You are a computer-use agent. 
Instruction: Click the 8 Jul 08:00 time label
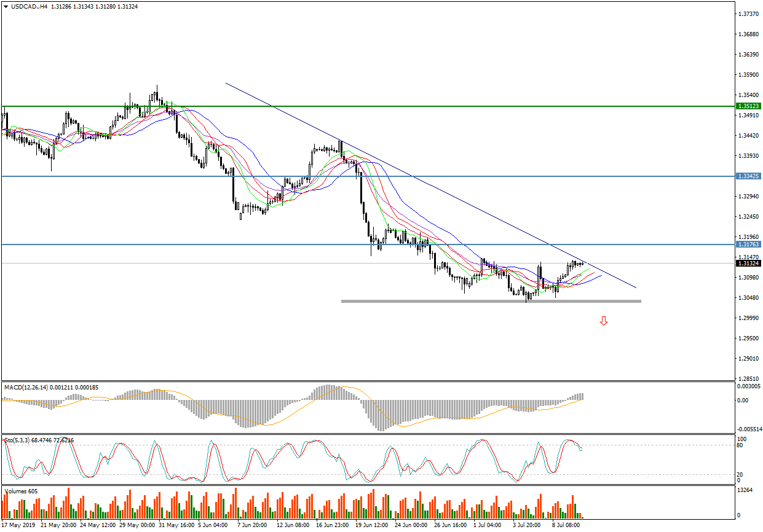pyautogui.click(x=566, y=526)
